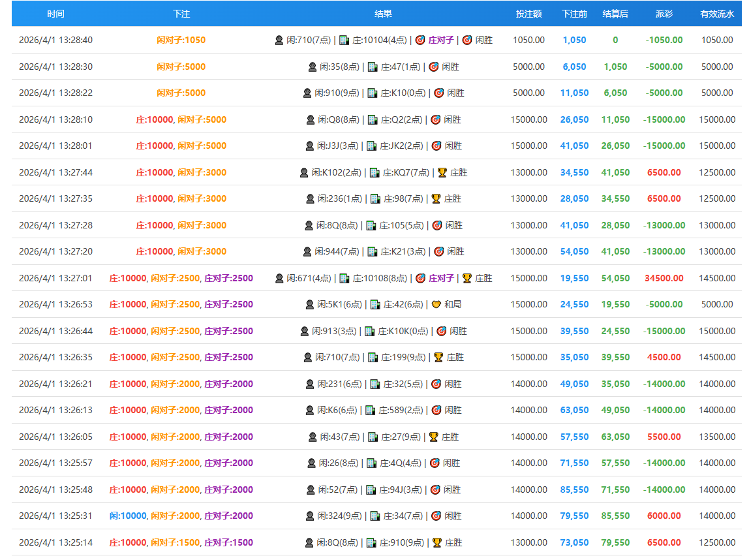749x560 pixels.
Task: Click the target icon beside 闲胜 at 13:28:22
Action: pos(438,93)
